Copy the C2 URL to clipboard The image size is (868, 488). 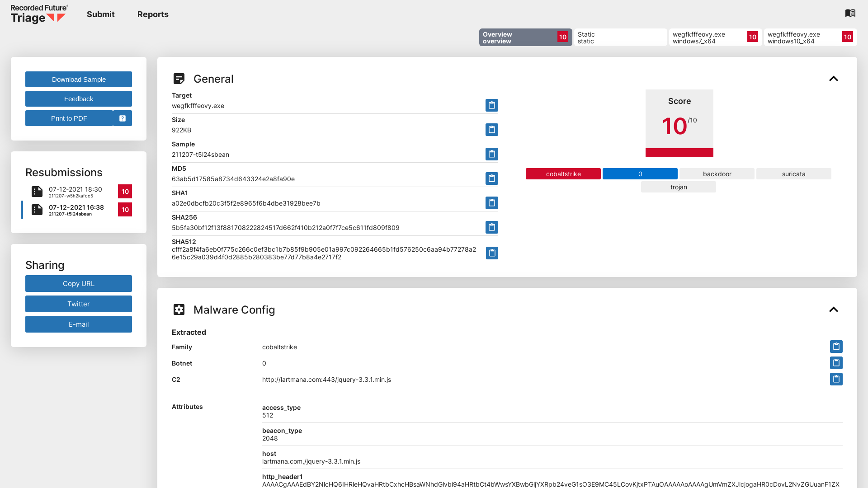[x=836, y=379]
